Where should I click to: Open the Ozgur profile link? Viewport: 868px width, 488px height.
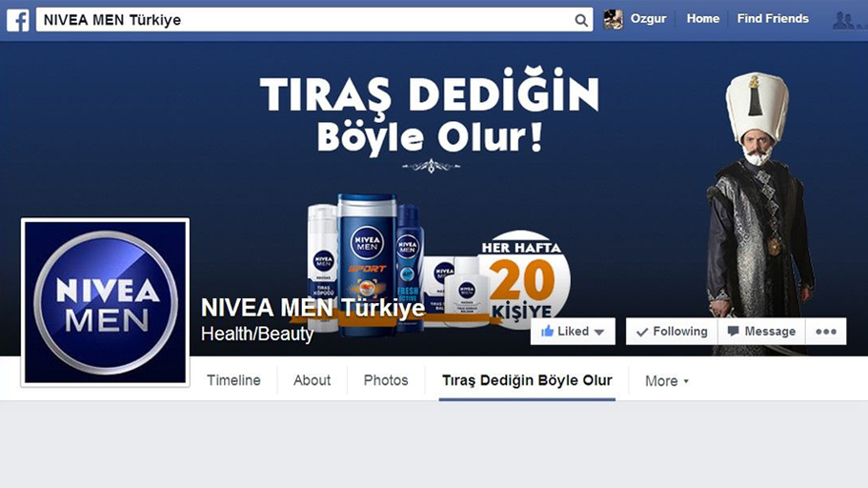click(648, 19)
